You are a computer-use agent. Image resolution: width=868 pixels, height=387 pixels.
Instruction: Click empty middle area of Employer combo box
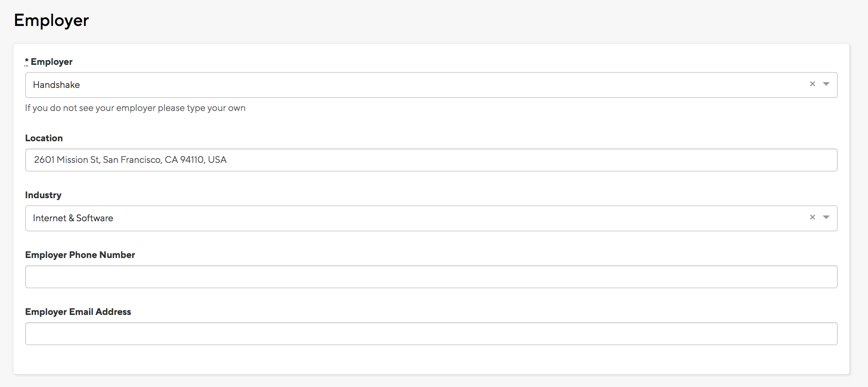coord(432,85)
